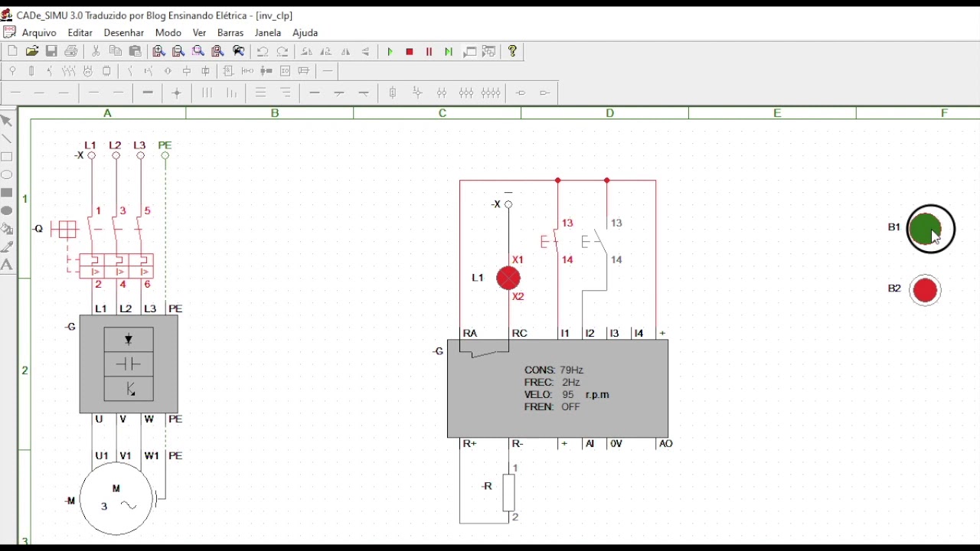Choose the motors components icon
The width and height of the screenshot is (980, 551).
[88, 71]
